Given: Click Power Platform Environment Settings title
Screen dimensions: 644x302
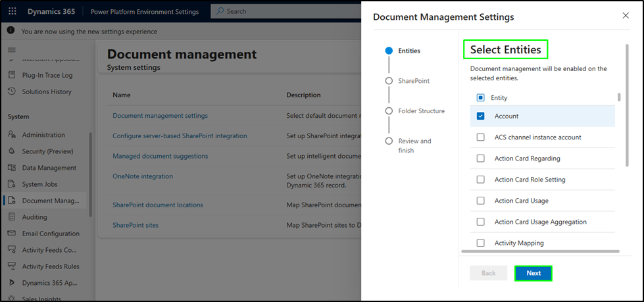Looking at the screenshot, I should (x=145, y=11).
